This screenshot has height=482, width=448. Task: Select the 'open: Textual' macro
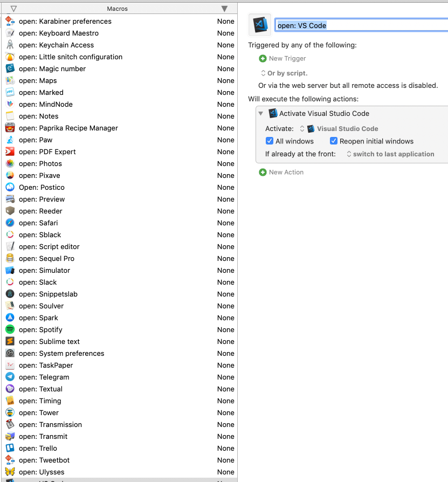click(120, 389)
